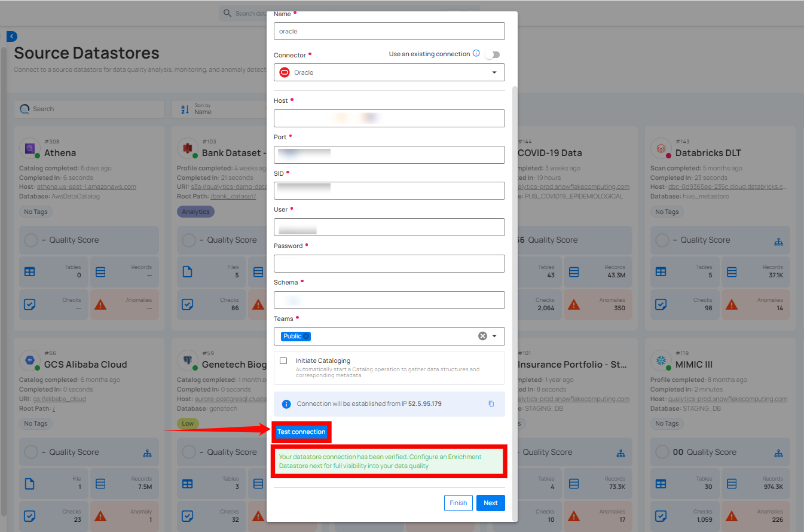The image size is (804, 532).
Task: Open the /bank_dataset/ root path link
Action: pos(233,196)
